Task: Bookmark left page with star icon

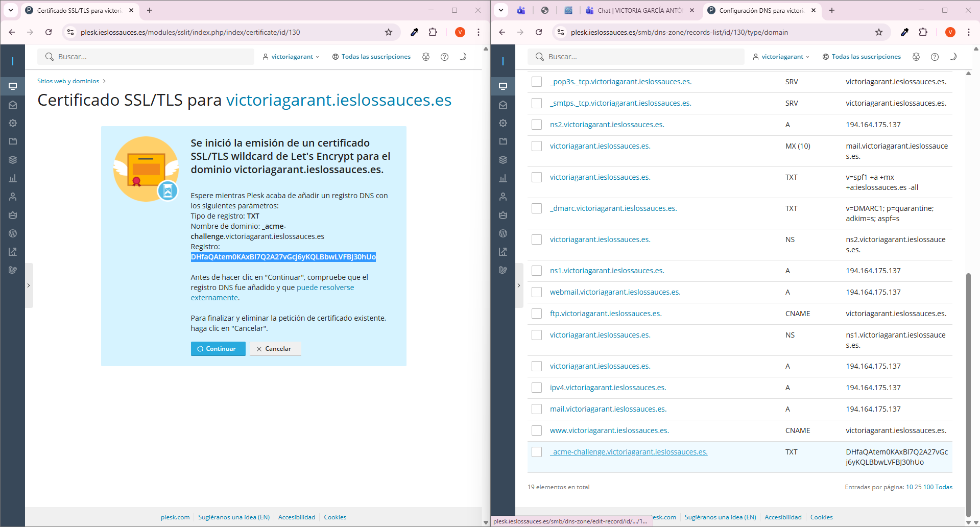Action: coord(389,32)
